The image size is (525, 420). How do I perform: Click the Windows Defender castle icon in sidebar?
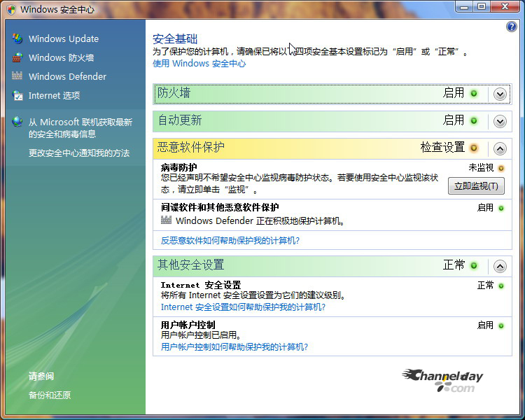17,76
